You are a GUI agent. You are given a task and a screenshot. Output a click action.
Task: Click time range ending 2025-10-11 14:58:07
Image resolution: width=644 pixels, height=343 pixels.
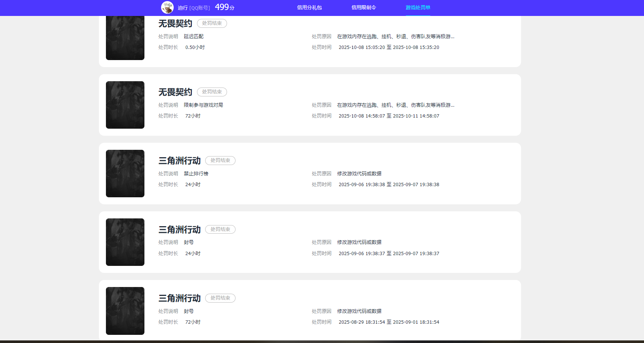(x=389, y=116)
